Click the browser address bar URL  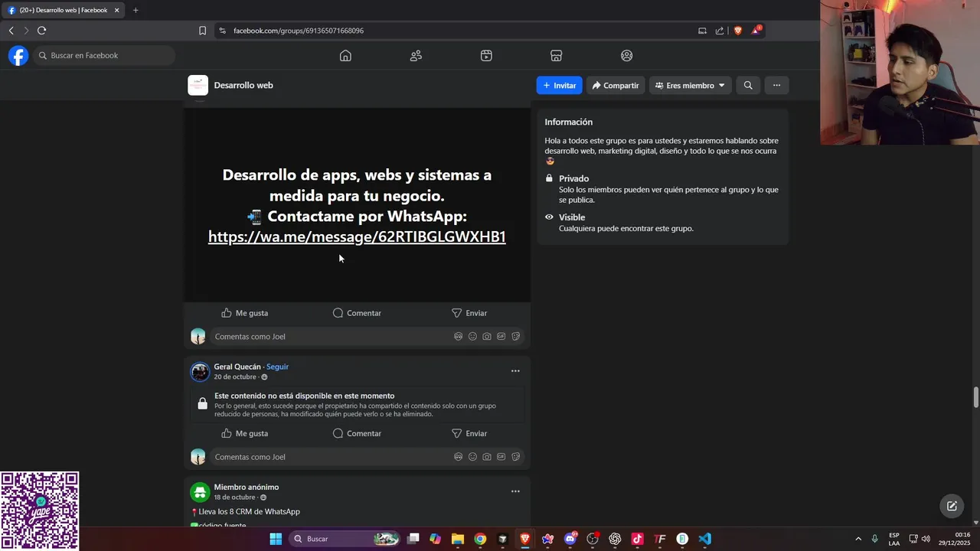(299, 31)
